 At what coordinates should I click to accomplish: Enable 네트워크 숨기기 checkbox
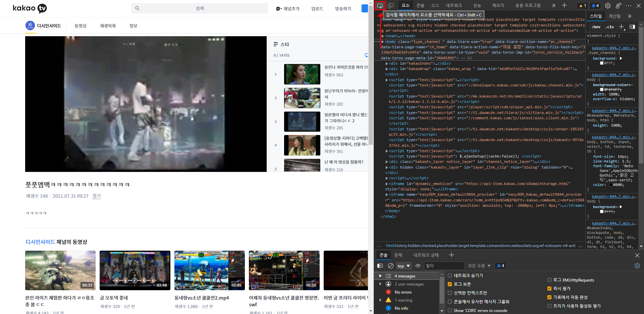point(450,275)
